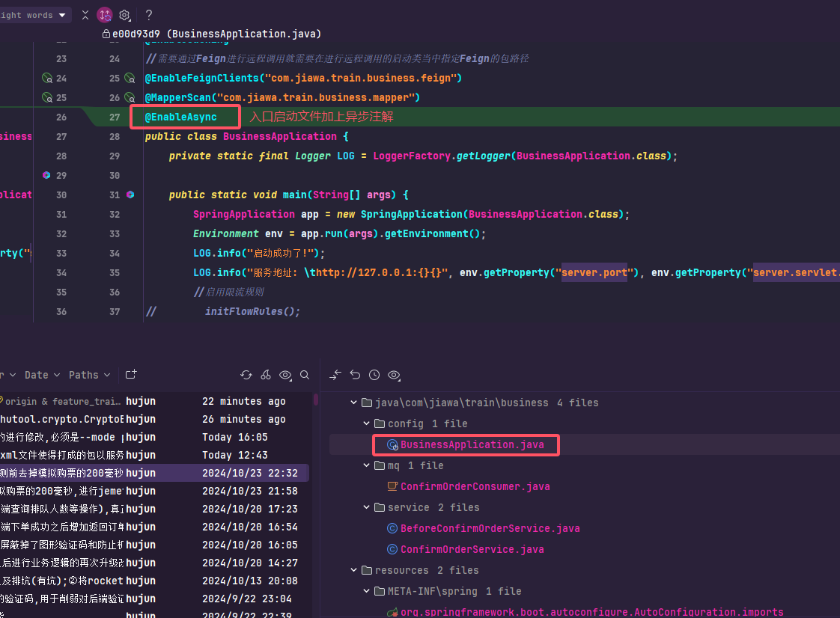Select ConfirmOrderConsumer.java in changes tree
The width and height of the screenshot is (840, 618).
click(475, 486)
